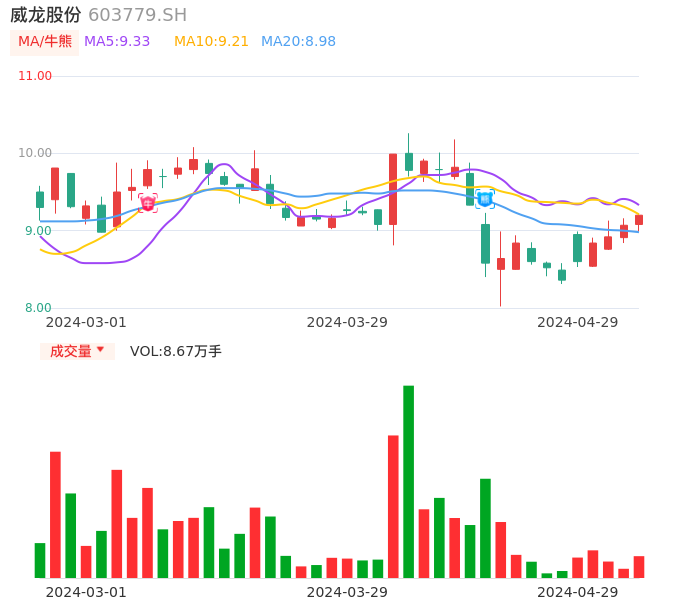Click the last red candlestick on the right

click(639, 220)
